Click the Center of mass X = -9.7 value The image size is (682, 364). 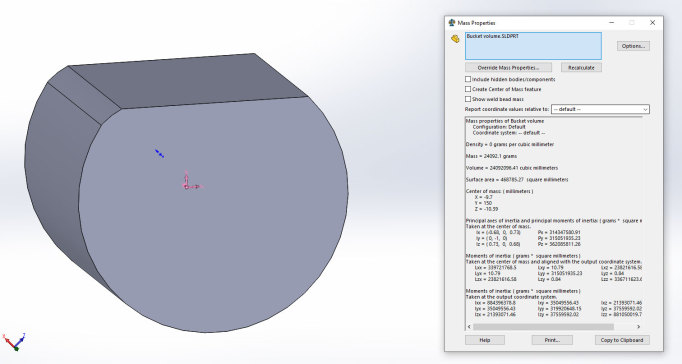pos(484,197)
